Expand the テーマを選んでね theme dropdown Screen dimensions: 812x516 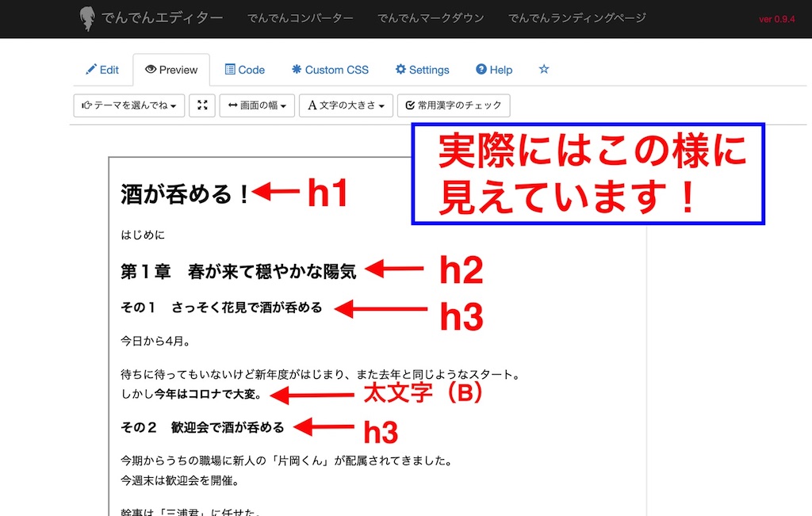(x=129, y=105)
